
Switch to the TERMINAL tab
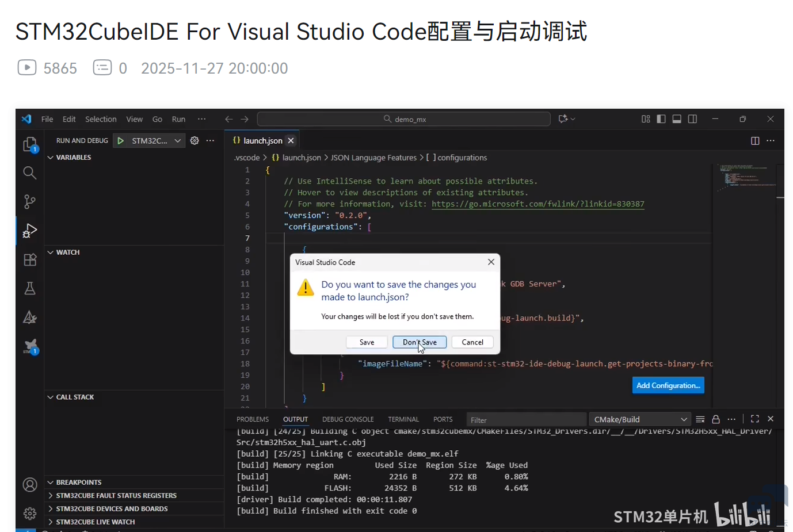point(403,419)
